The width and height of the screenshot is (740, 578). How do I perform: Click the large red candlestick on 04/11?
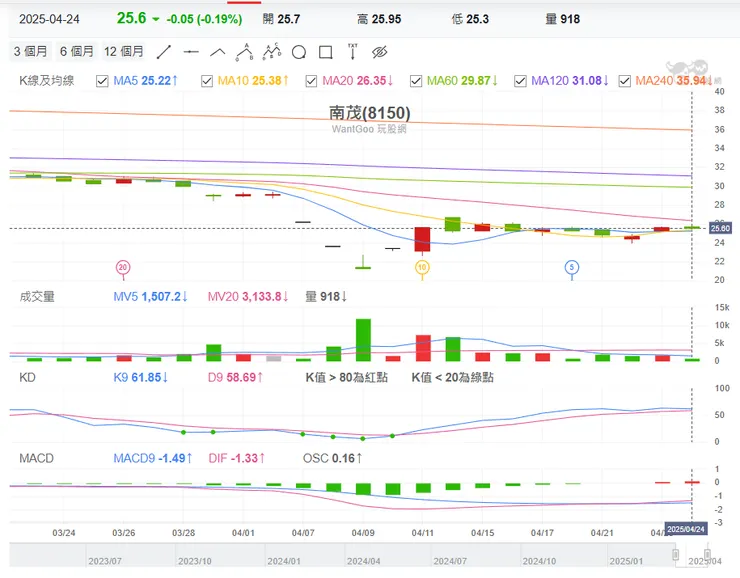point(422,239)
